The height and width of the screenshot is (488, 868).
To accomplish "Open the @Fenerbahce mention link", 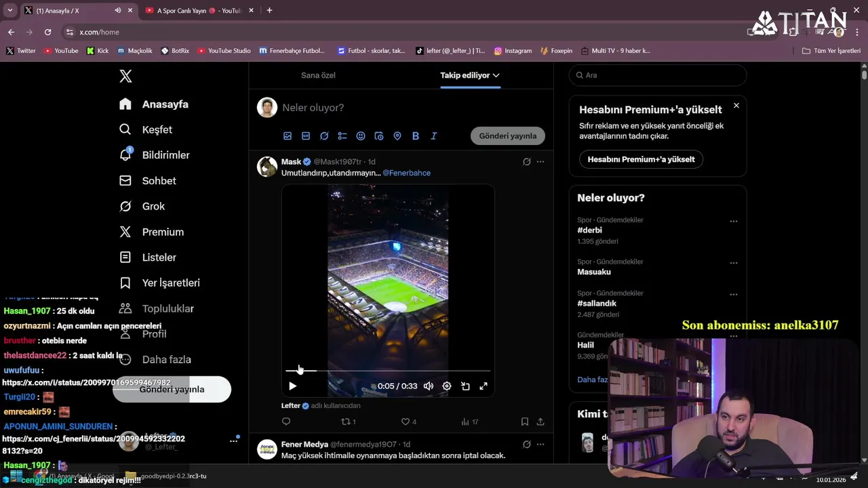I will (406, 173).
